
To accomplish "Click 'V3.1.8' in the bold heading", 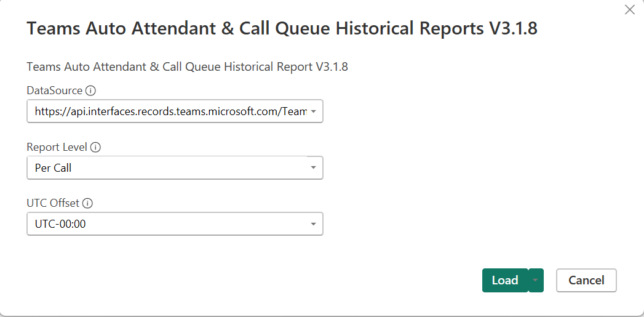I will click(512, 29).
